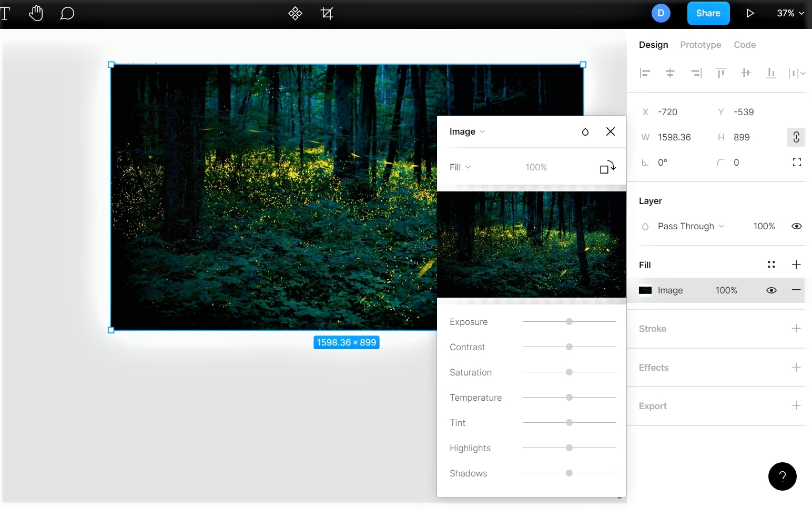Add an effect with plus
This screenshot has height=508, width=812.
point(796,367)
